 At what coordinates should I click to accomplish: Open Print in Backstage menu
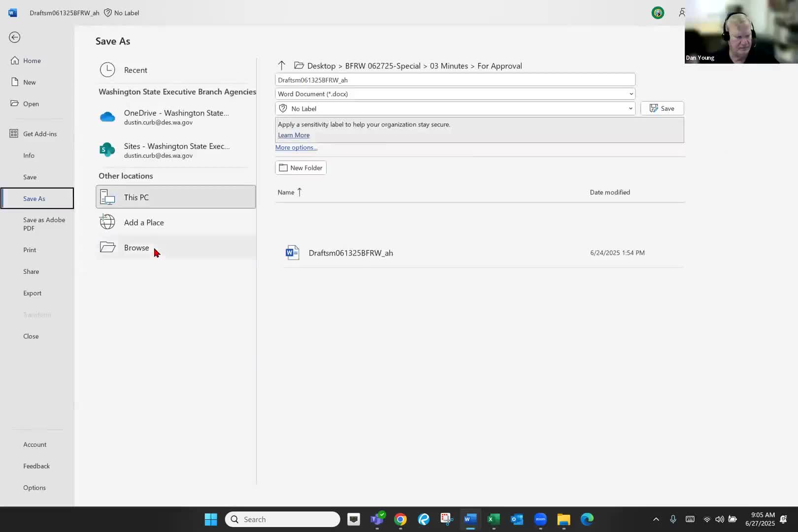(30, 250)
